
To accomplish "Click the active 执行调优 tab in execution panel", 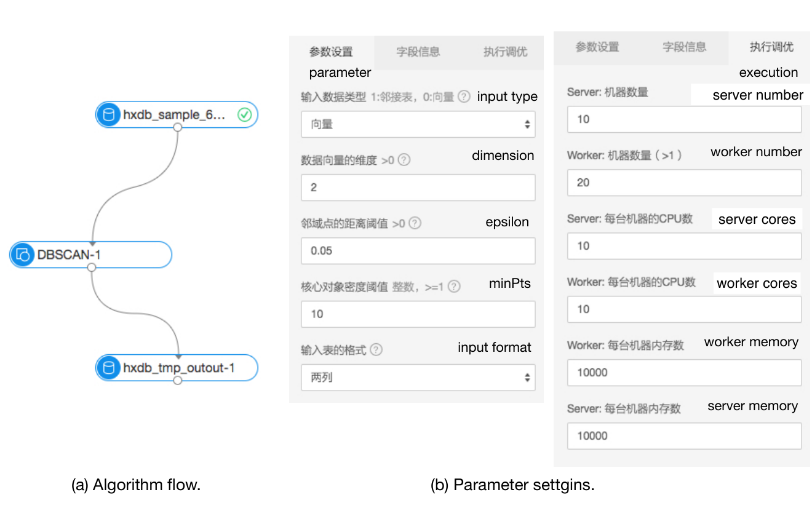I will [x=771, y=47].
